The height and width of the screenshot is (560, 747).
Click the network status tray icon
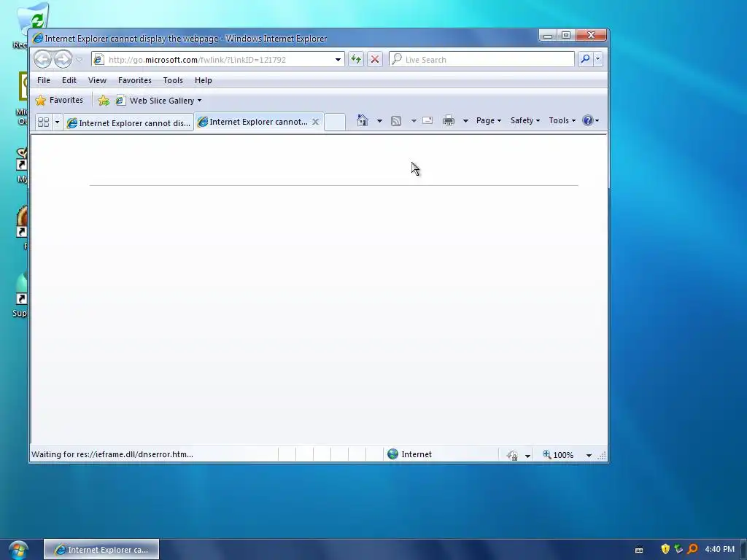[x=679, y=550]
